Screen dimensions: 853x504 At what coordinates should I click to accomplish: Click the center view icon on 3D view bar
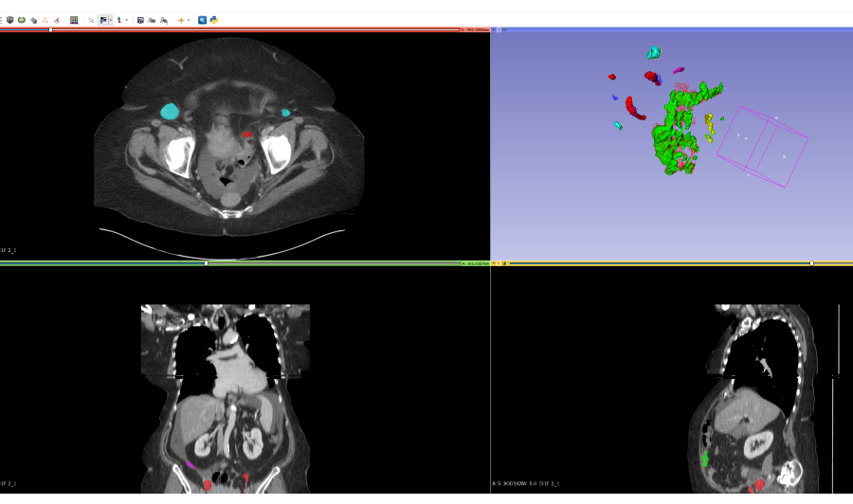click(x=504, y=30)
